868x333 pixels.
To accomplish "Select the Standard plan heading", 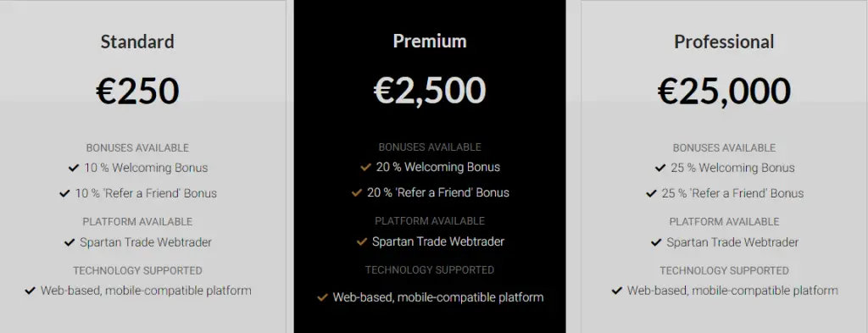I will (x=137, y=42).
